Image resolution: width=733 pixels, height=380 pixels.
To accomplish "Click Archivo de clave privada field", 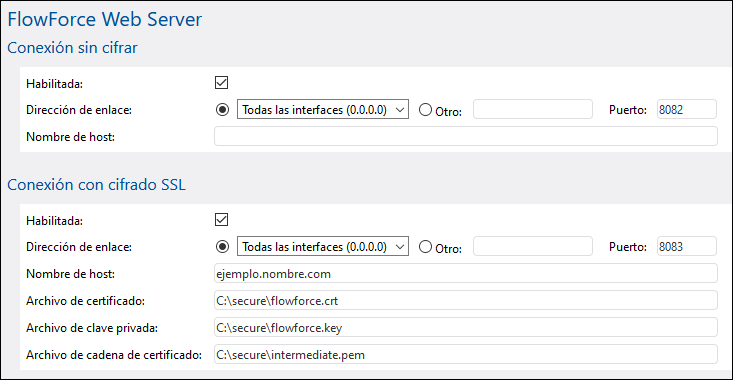I will pyautogui.click(x=466, y=328).
